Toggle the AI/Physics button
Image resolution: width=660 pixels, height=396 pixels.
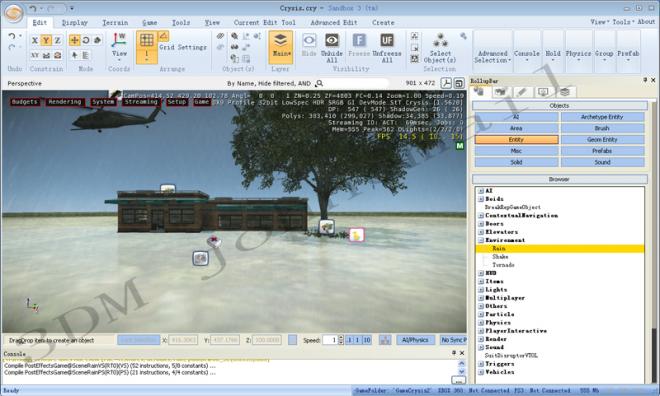point(415,340)
